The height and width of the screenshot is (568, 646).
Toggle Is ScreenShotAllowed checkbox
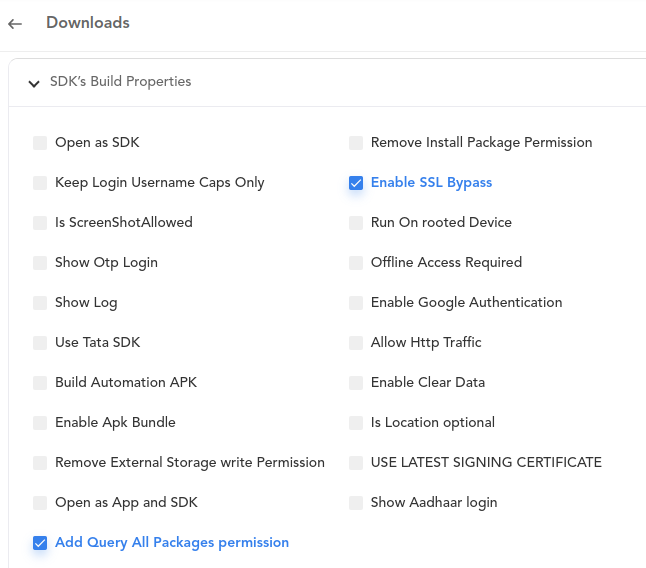pyautogui.click(x=40, y=223)
